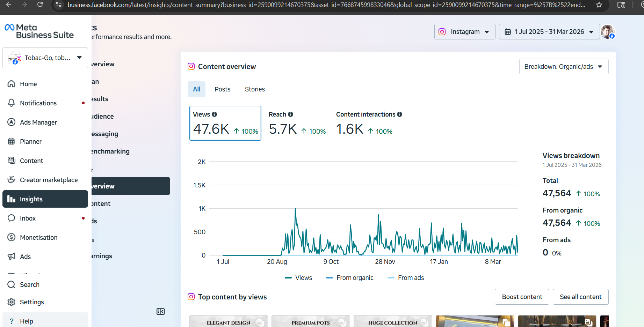Click the profile avatar at top right
The height and width of the screenshot is (327, 644).
[608, 32]
